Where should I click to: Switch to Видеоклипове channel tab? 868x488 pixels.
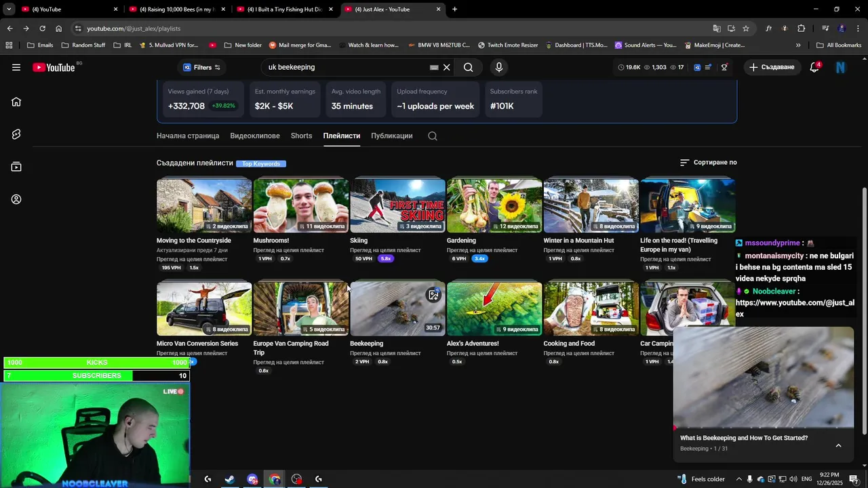tap(255, 136)
